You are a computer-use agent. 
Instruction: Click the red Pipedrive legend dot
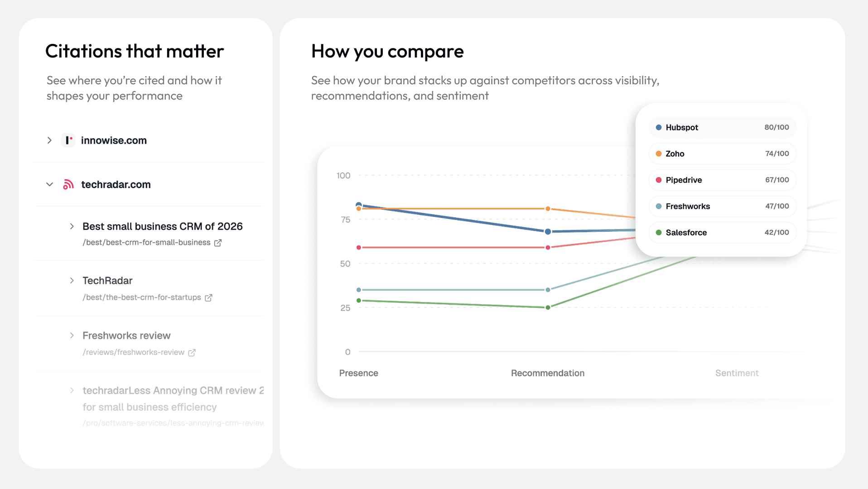[659, 180]
